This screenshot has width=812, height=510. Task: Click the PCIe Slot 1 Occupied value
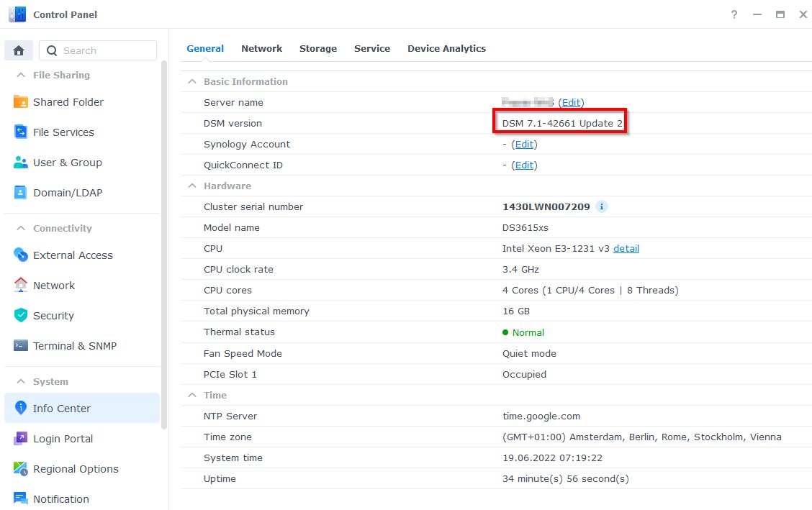[x=524, y=374]
